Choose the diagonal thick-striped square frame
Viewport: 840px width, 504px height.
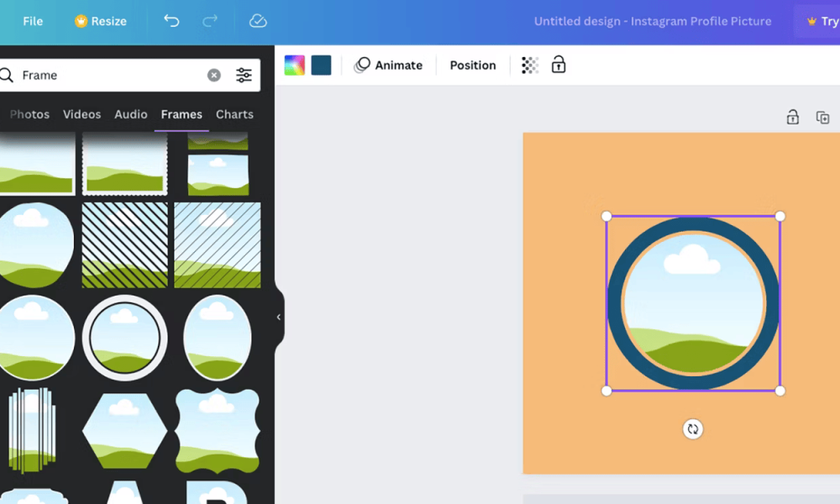pyautogui.click(x=125, y=244)
